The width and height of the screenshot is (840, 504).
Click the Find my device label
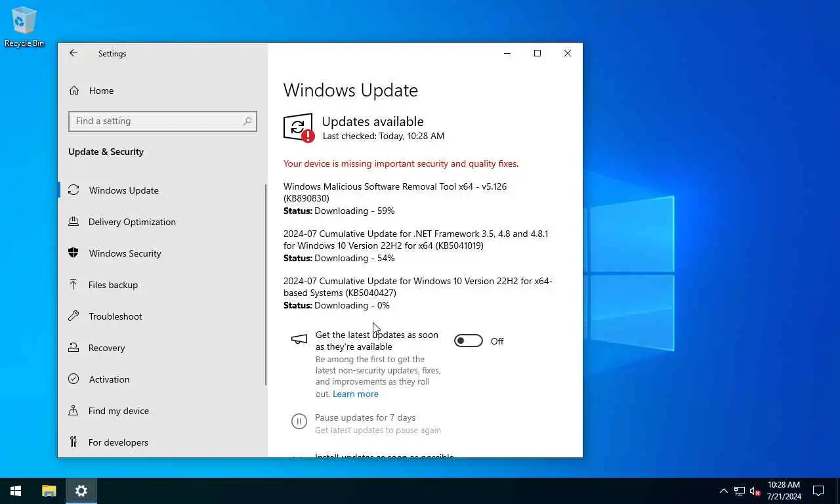pyautogui.click(x=119, y=411)
